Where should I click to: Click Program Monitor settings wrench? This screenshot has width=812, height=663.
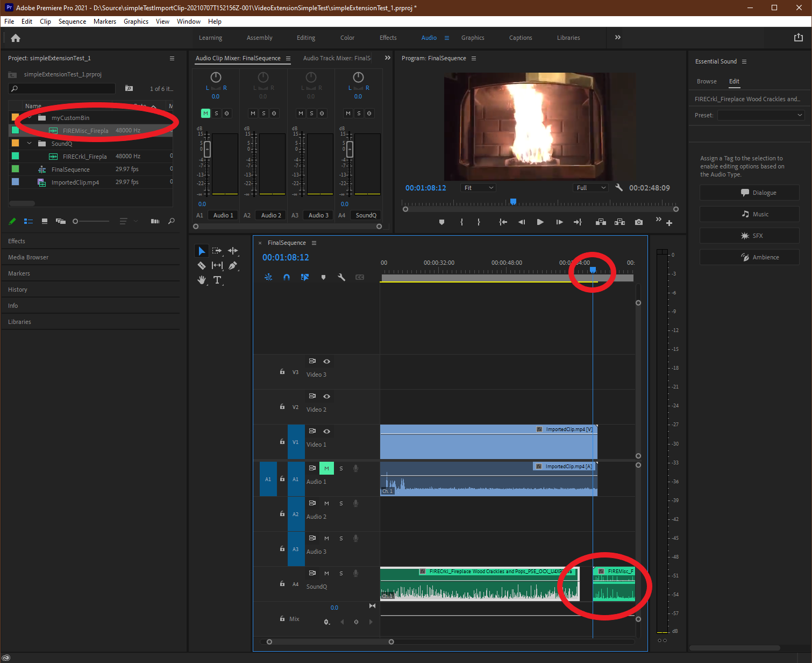[619, 188]
